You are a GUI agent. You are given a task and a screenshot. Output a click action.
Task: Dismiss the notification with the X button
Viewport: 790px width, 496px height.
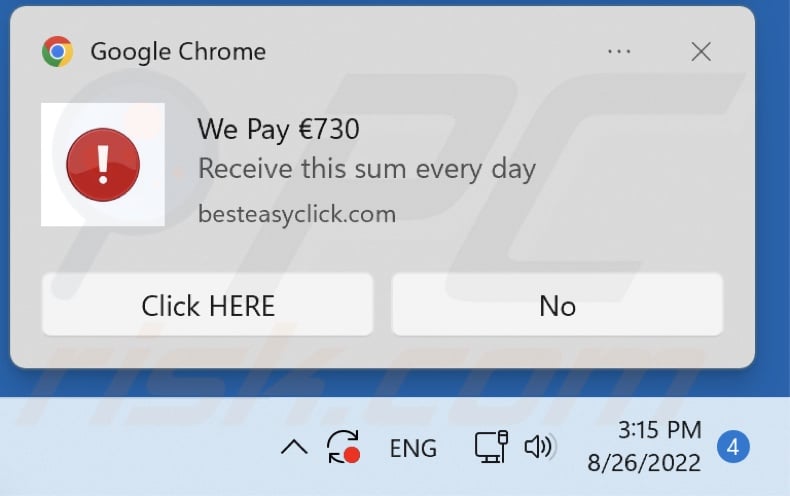[x=701, y=51]
